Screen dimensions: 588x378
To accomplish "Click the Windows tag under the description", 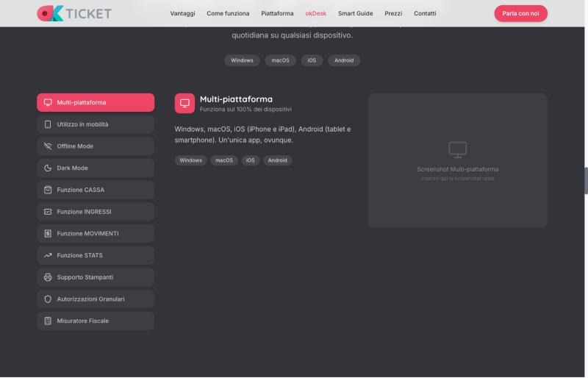I will point(190,160).
